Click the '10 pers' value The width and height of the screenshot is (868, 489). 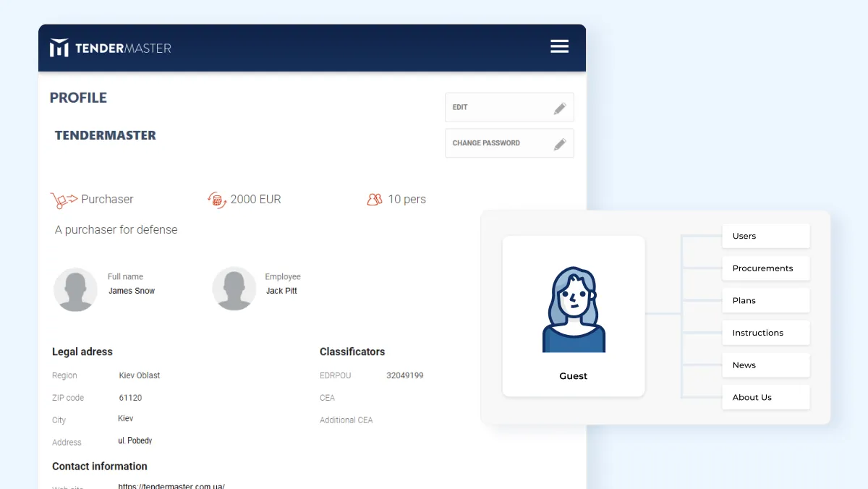tap(407, 199)
